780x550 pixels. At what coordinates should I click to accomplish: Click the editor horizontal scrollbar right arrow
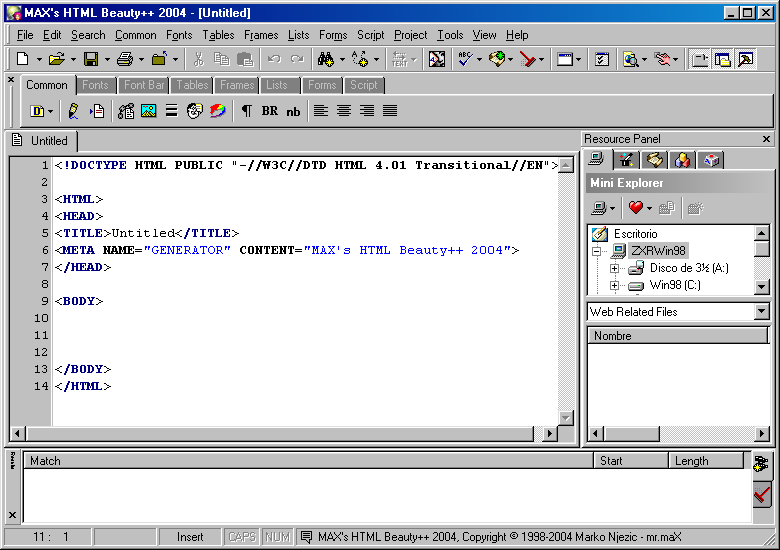click(x=549, y=434)
